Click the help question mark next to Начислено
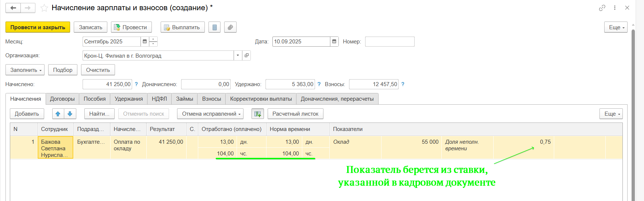The width and height of the screenshot is (644, 201). (136, 84)
